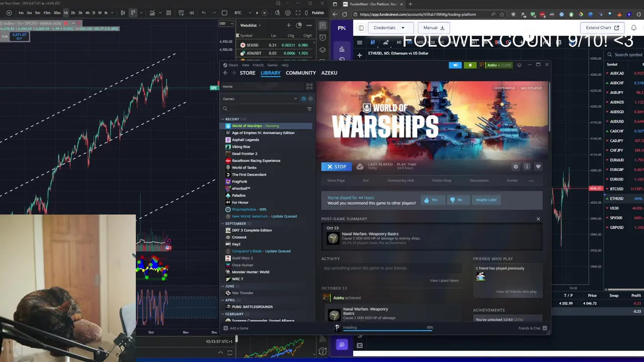The width and height of the screenshot is (644, 362).
Task: Open the USD currency dropdown on the chart
Action: click(x=226, y=23)
